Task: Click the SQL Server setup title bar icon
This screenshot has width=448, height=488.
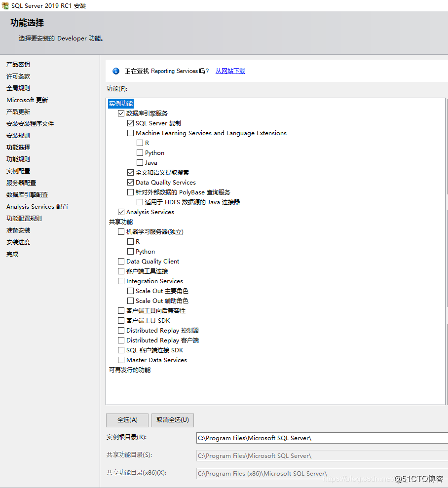Action: 5,5
